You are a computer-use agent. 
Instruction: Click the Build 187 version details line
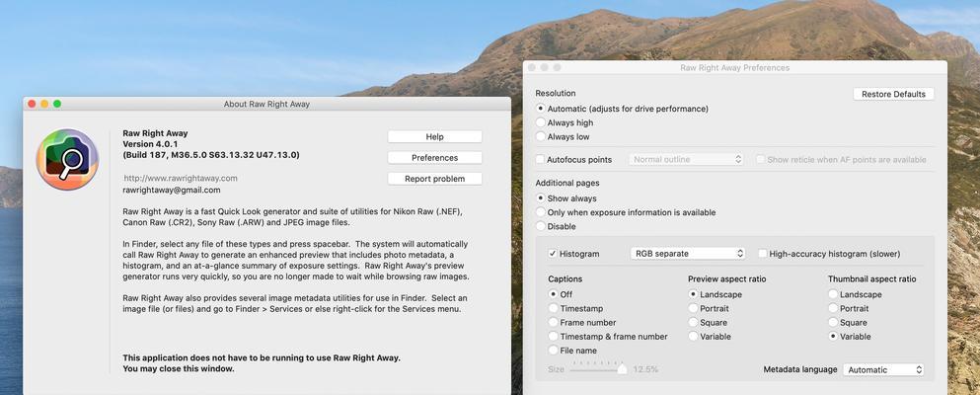(x=210, y=154)
